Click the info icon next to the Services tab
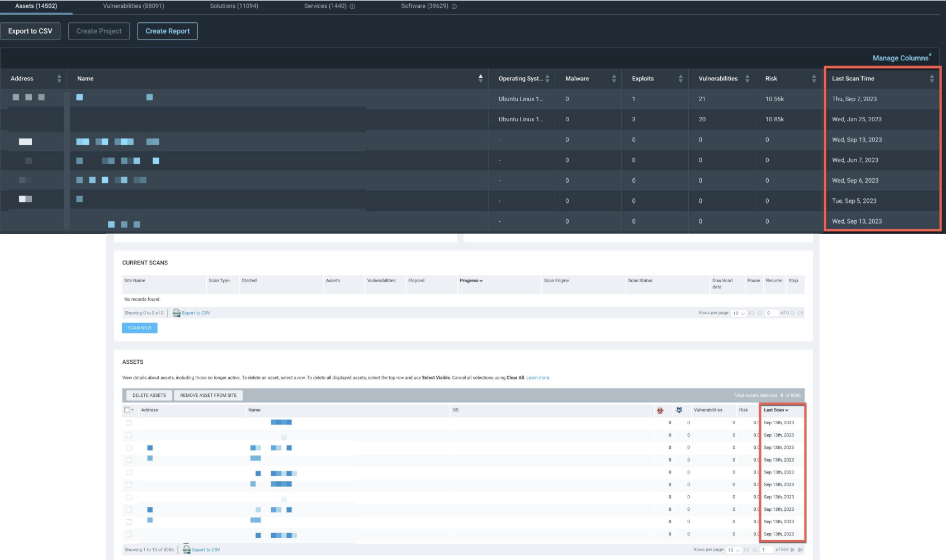 pos(352,7)
